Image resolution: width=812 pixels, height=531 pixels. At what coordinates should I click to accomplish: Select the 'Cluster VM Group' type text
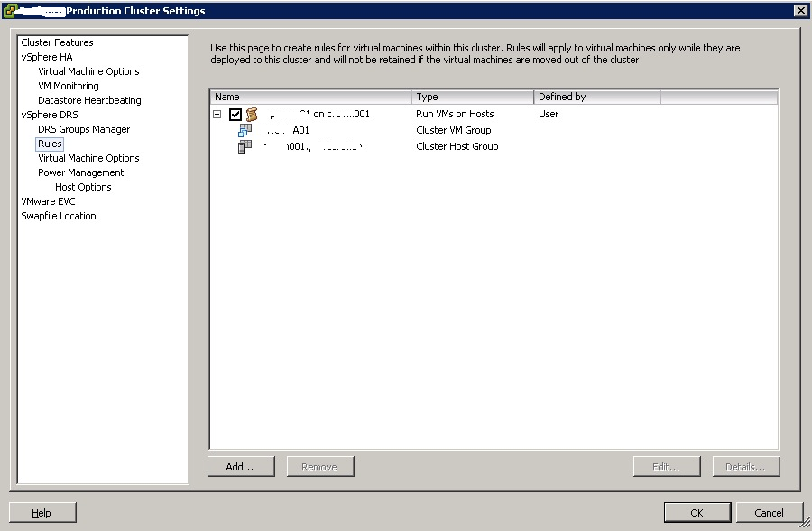coord(454,130)
